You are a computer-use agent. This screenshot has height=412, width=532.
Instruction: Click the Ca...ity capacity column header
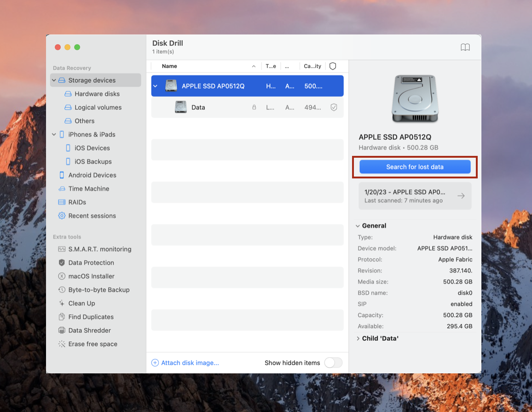pyautogui.click(x=312, y=66)
